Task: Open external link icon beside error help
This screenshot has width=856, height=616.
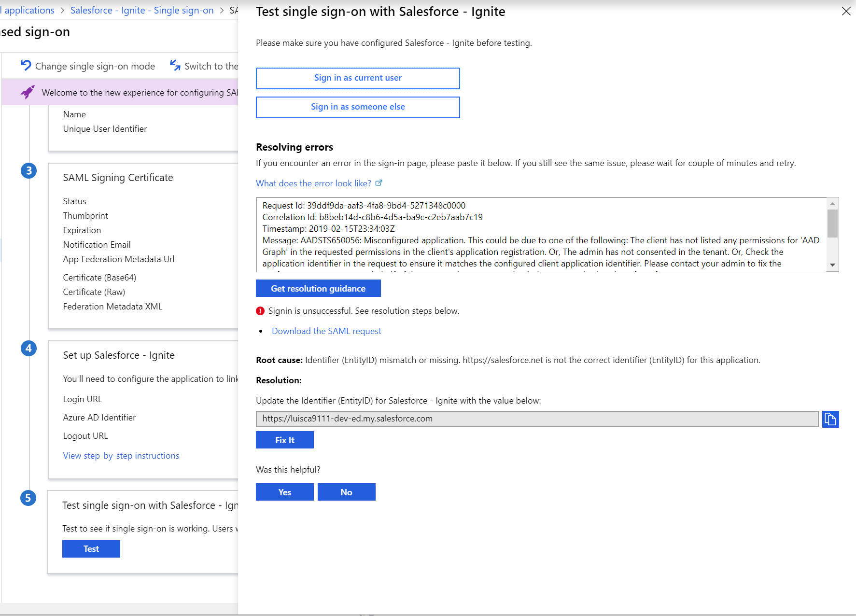Action: point(379,183)
